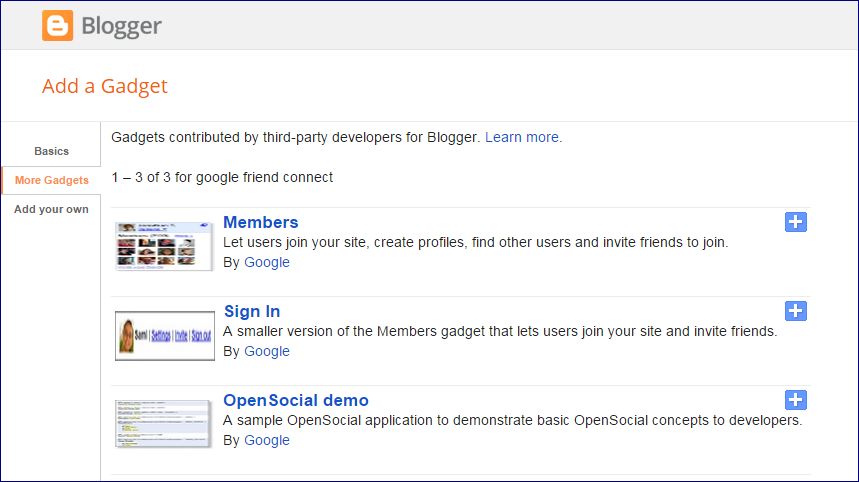Click the '1 – 3 of 3 for google friend connect' text

(222, 177)
